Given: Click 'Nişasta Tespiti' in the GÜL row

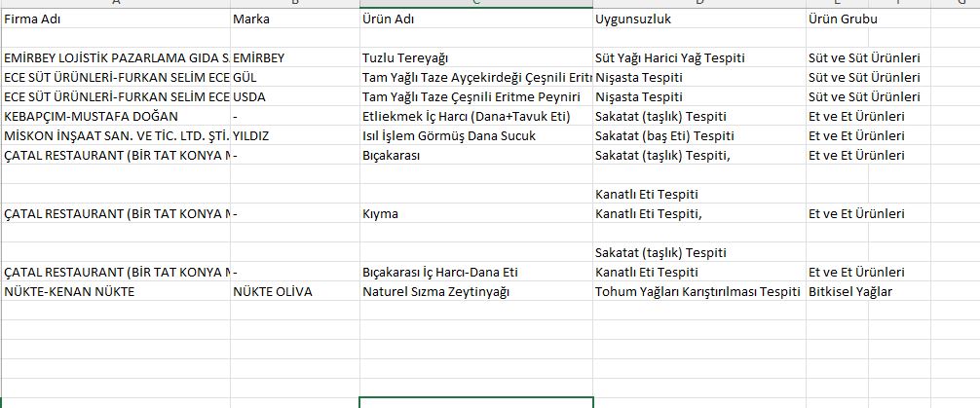Looking at the screenshot, I should [x=699, y=78].
